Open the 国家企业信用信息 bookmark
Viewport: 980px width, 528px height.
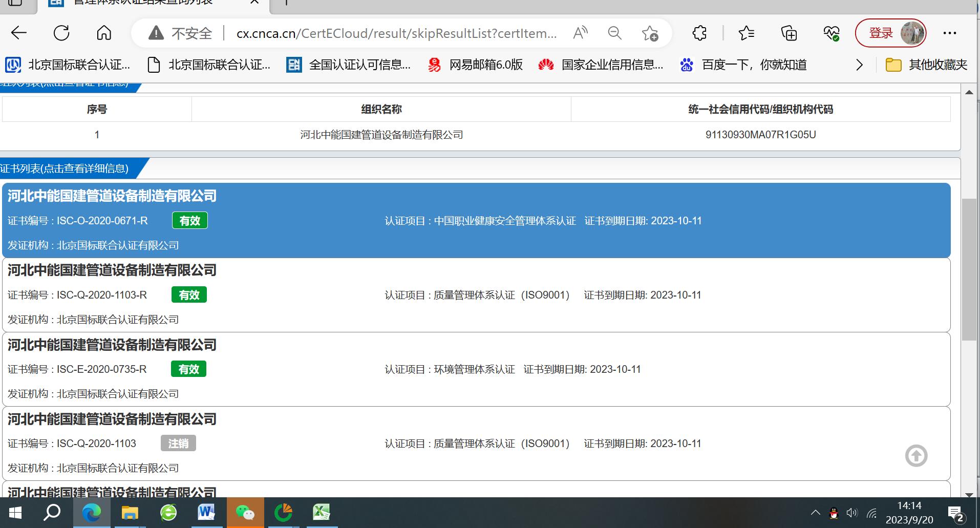tap(601, 65)
